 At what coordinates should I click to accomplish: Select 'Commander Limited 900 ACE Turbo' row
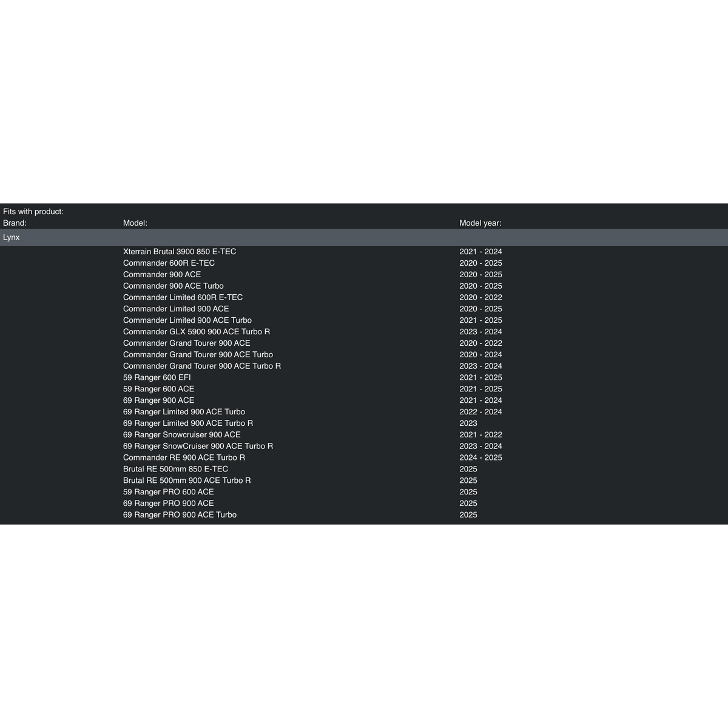187,320
